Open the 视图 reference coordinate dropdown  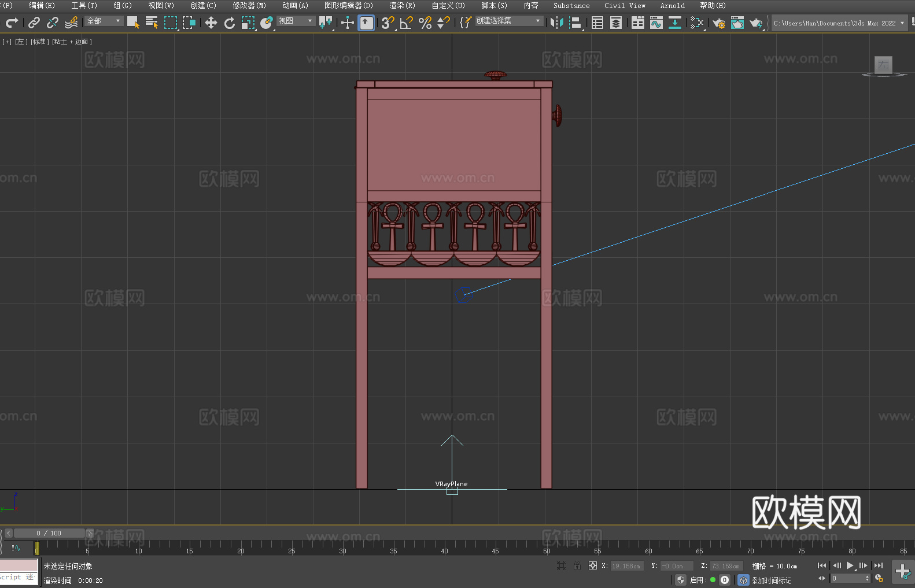pyautogui.click(x=296, y=21)
